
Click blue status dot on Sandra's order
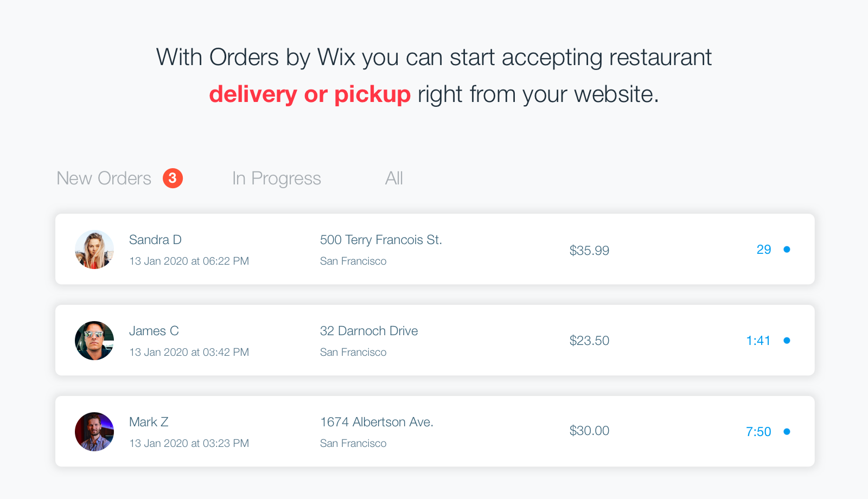(x=787, y=250)
